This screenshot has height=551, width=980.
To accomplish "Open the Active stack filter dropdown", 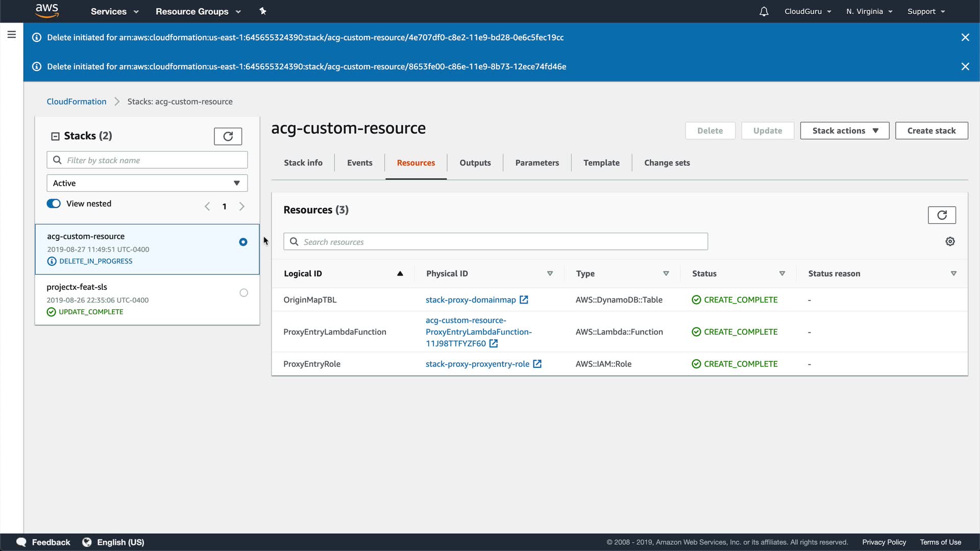I will coord(147,183).
